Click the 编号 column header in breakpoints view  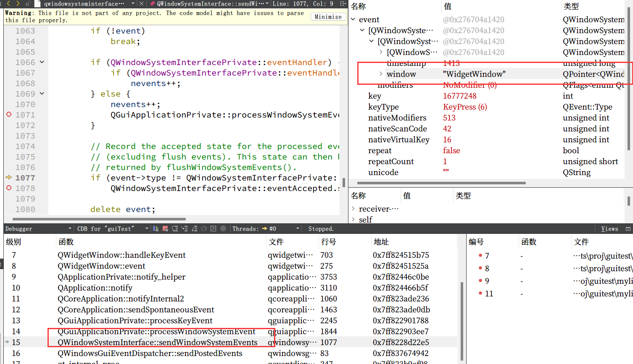[476, 242]
